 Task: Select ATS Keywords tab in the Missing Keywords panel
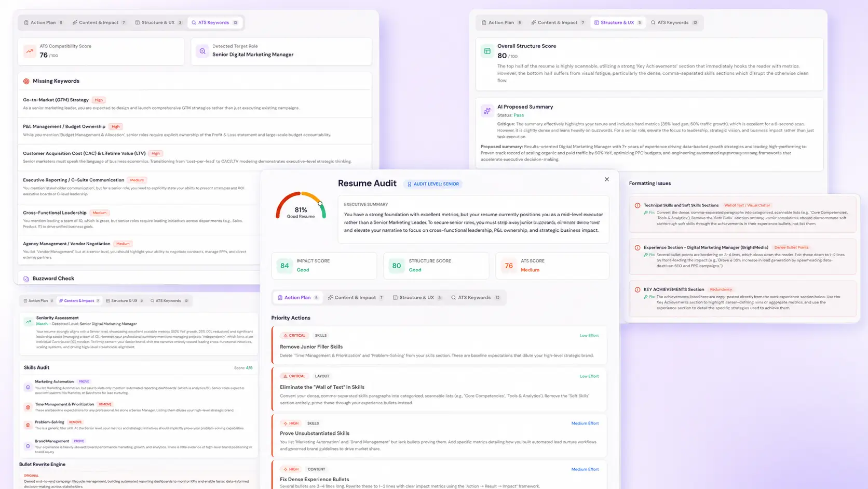click(x=214, y=23)
